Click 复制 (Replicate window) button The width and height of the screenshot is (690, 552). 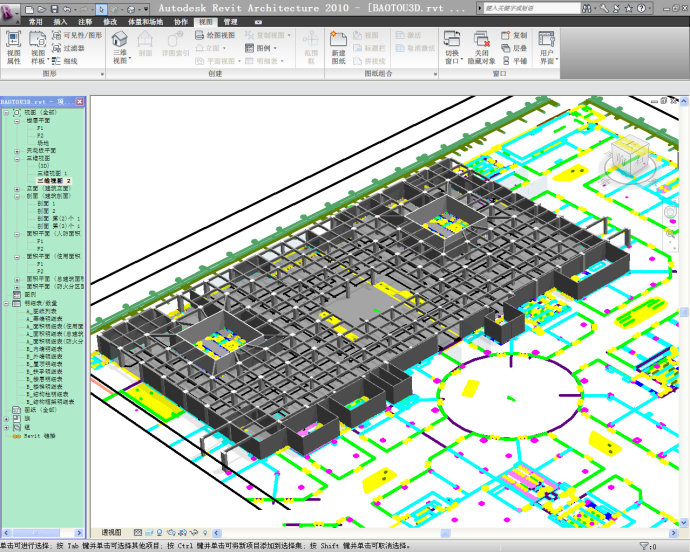[x=514, y=35]
